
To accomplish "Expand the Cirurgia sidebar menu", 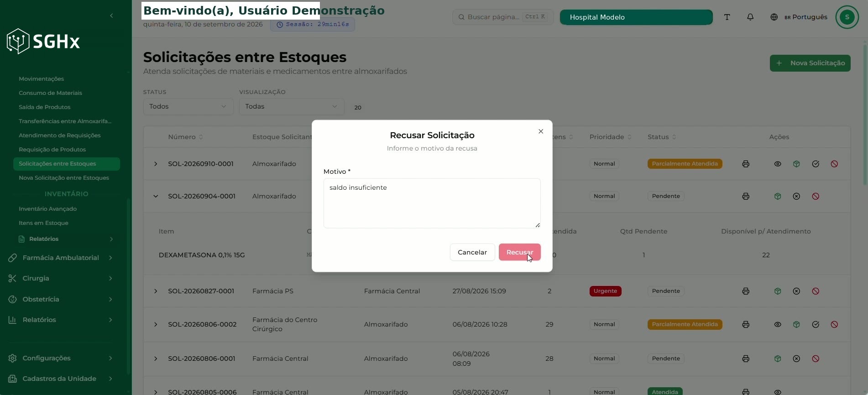I will 61,278.
